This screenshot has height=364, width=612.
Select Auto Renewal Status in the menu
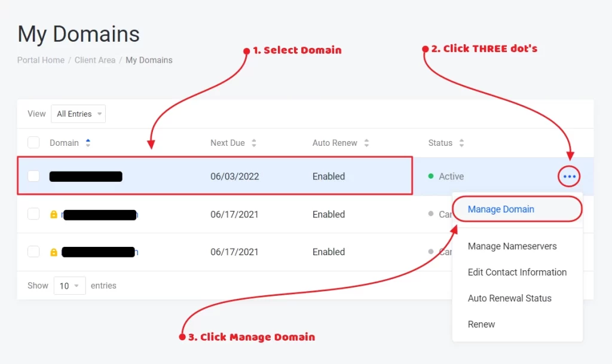509,298
